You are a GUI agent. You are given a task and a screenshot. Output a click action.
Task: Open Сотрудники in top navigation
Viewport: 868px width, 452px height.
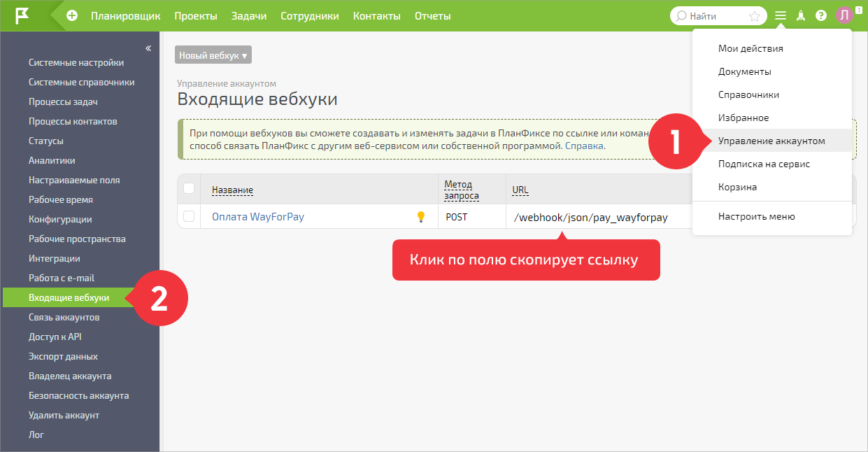pos(310,15)
